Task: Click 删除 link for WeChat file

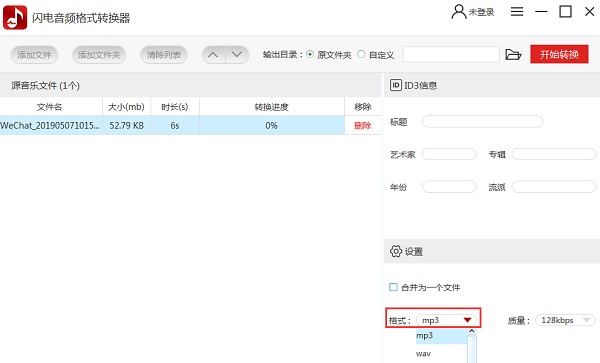Action: point(362,125)
